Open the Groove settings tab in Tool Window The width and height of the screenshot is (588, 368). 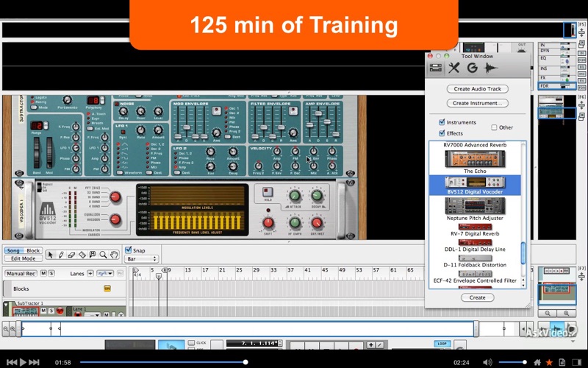pyautogui.click(x=472, y=68)
